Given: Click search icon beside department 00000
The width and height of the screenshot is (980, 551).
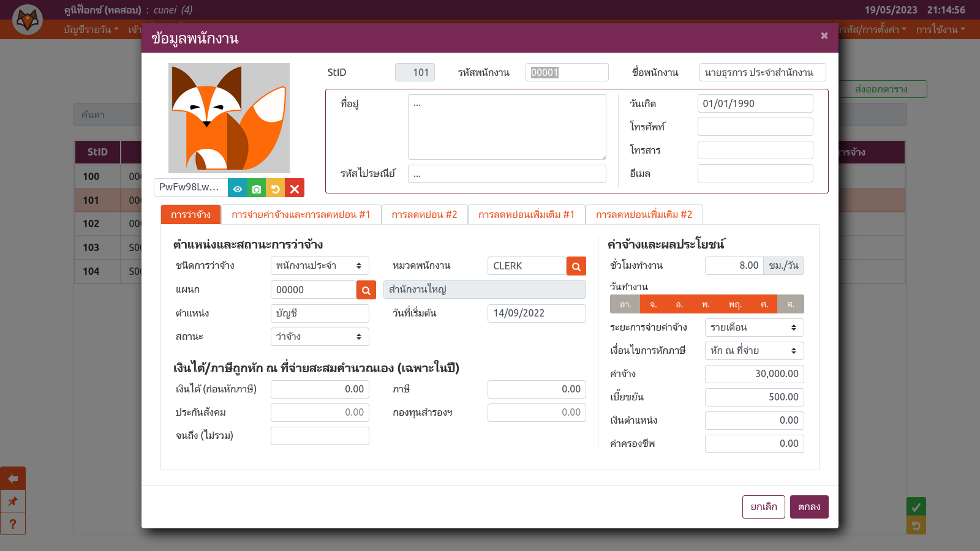Looking at the screenshot, I should [x=366, y=290].
